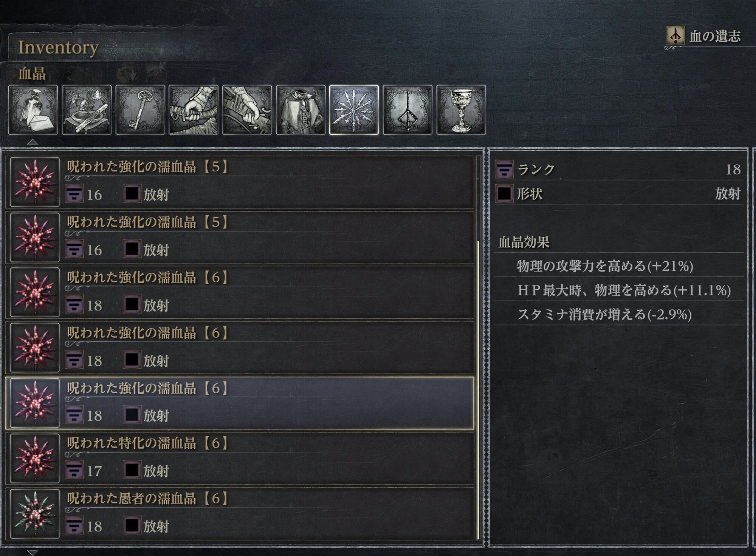Viewport: 756px width, 556px height.
Task: Open the key items category
Action: pos(140,110)
